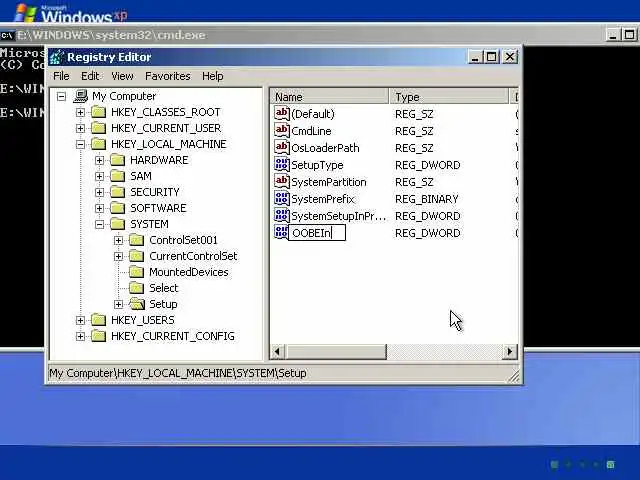Click the SystemPrefix binary value icon
640x480 pixels.
click(x=282, y=198)
